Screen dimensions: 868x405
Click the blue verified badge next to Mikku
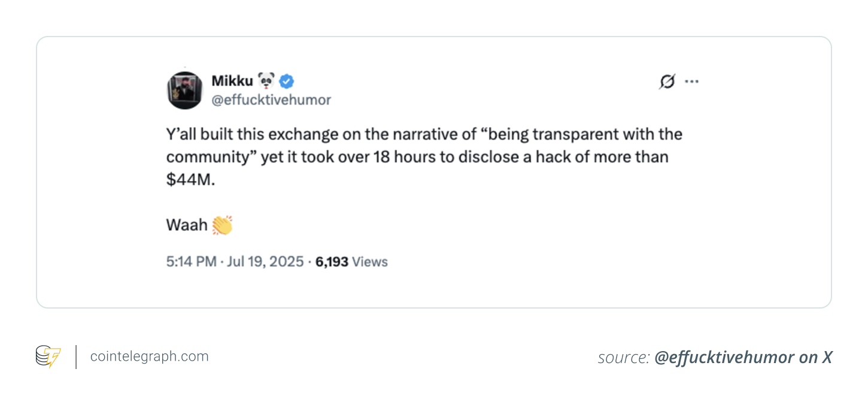click(286, 81)
